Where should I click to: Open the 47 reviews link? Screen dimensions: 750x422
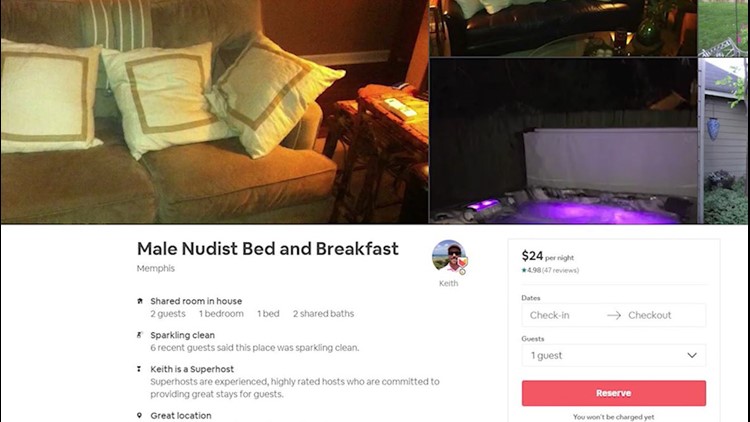(560, 270)
